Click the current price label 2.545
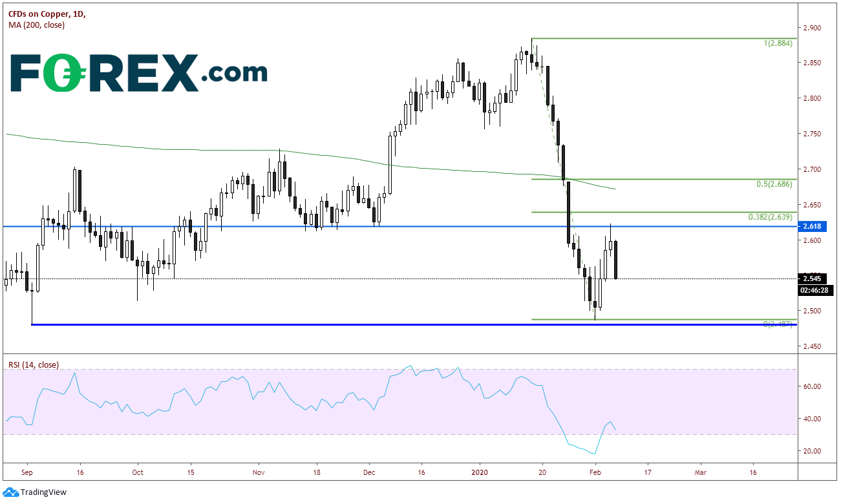 (x=813, y=279)
